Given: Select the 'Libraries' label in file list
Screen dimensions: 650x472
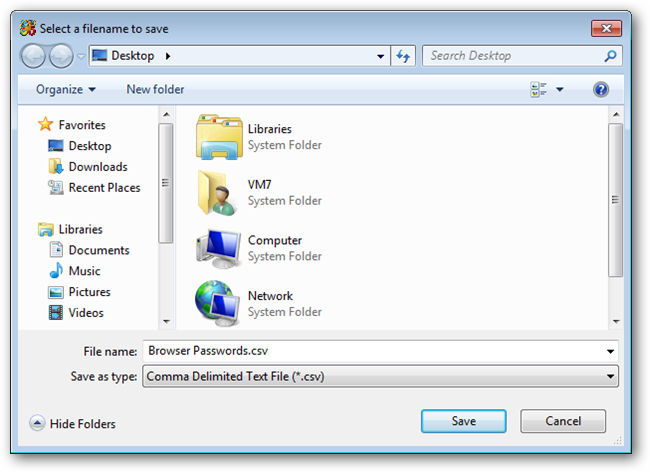Looking at the screenshot, I should coord(270,129).
